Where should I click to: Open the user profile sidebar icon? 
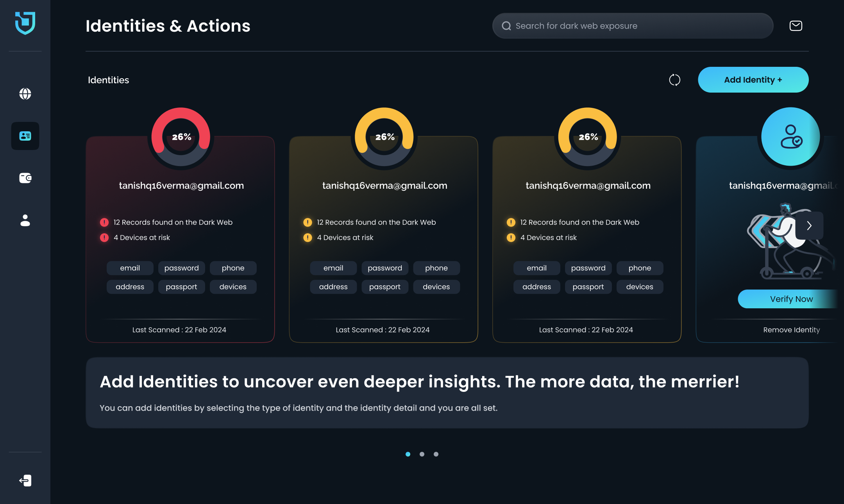[x=25, y=220]
